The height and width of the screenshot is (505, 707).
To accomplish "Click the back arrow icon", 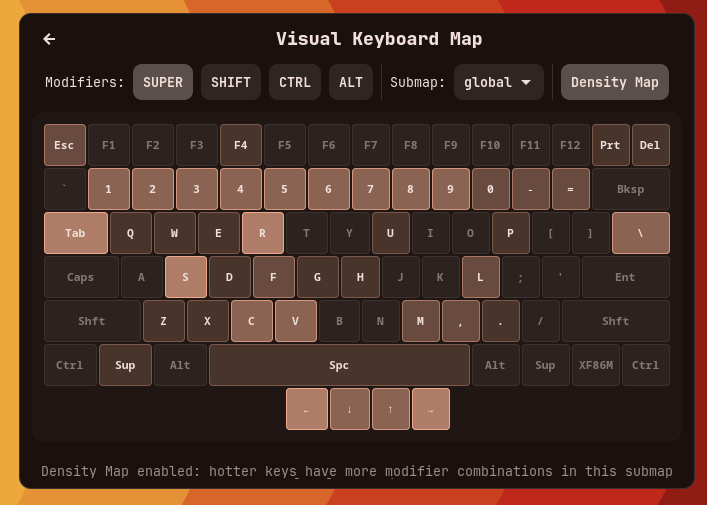I will (x=49, y=39).
